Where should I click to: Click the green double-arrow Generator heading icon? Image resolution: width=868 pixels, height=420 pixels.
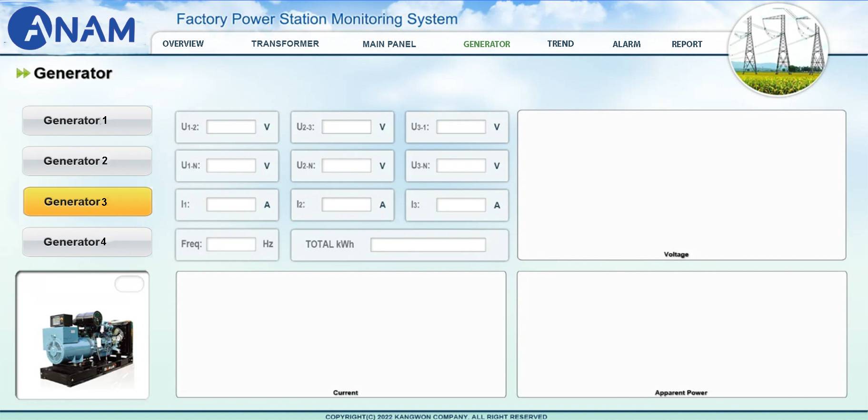pyautogui.click(x=23, y=73)
